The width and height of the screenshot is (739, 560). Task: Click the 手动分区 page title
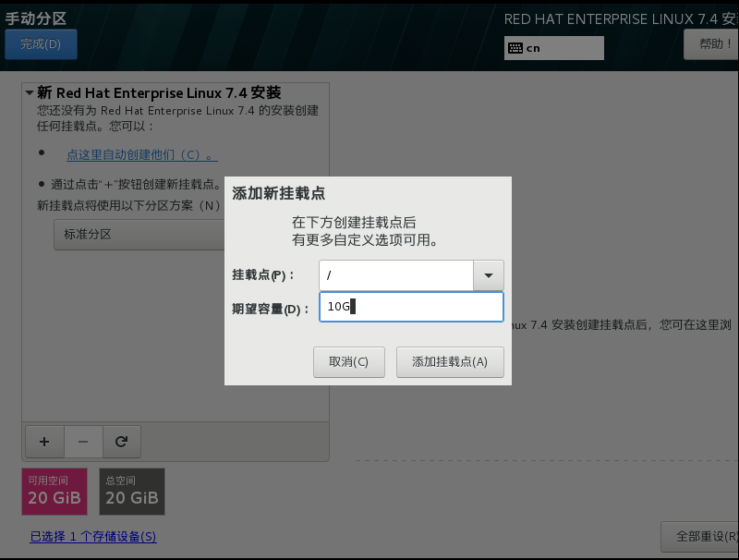pos(36,18)
